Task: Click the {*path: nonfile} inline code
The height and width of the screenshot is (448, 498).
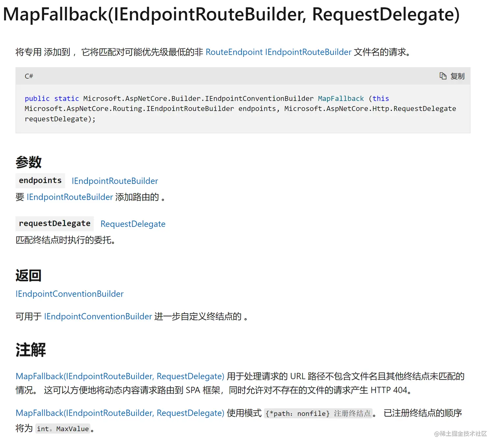Action: pyautogui.click(x=318, y=413)
